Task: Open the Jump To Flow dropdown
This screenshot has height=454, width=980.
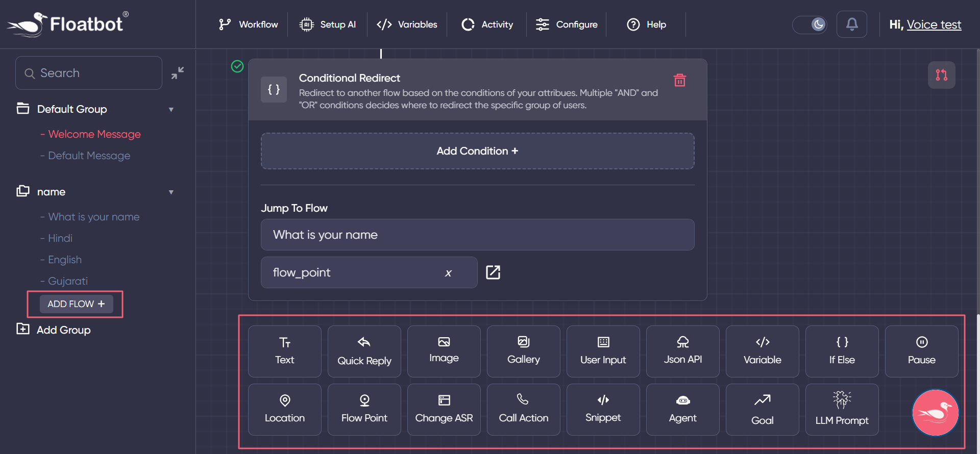Action: point(478,235)
